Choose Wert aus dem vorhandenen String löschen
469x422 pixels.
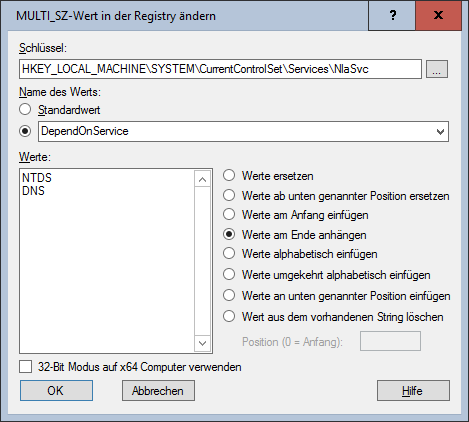tap(229, 316)
